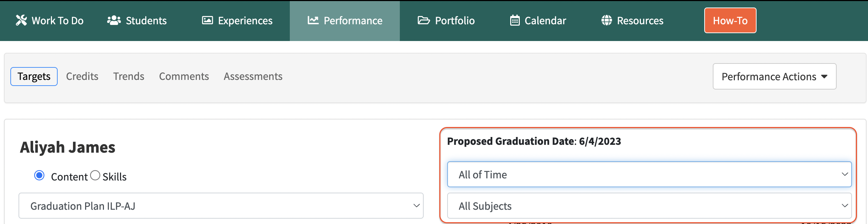Go to the Comments tab
This screenshot has width=868, height=224.
(x=184, y=76)
